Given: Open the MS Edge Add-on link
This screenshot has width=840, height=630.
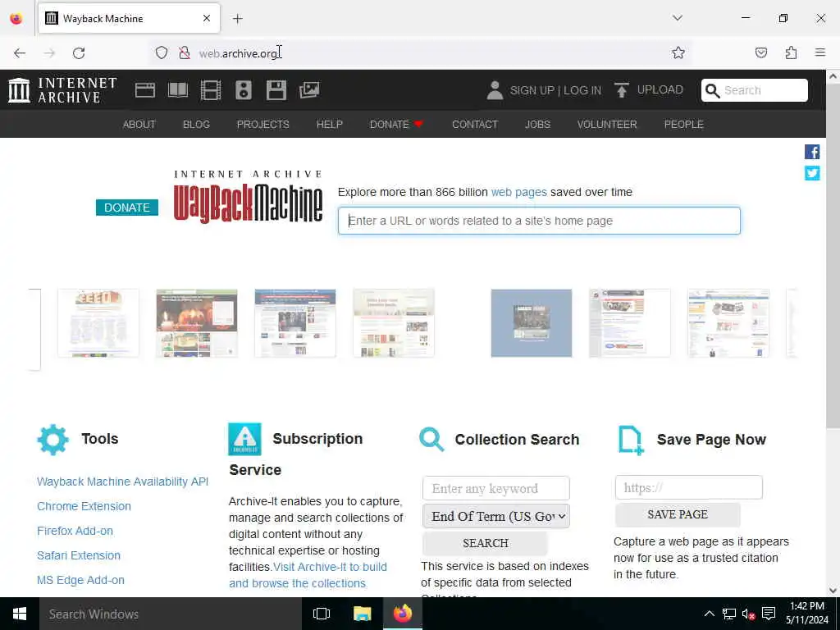Looking at the screenshot, I should click(x=81, y=580).
